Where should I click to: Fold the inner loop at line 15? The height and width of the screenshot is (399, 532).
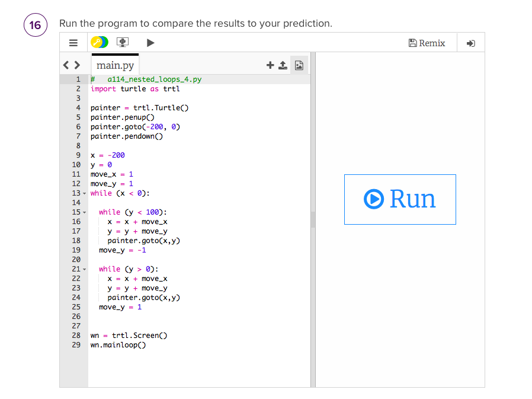coord(84,212)
